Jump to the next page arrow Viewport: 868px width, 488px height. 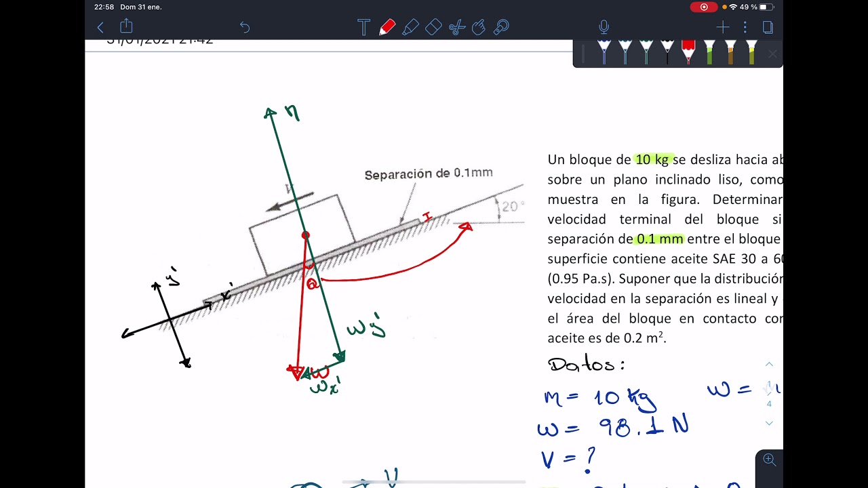tap(769, 423)
